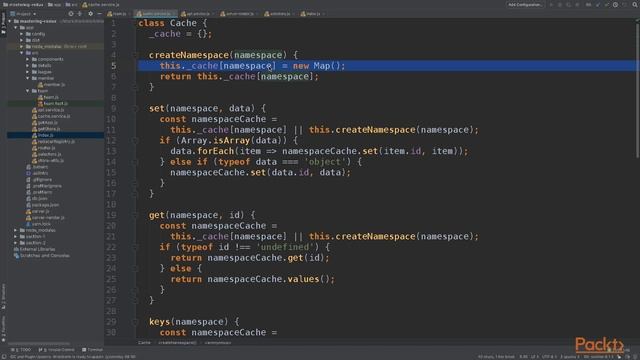
Task: Expand the components folder
Action: click(28, 59)
